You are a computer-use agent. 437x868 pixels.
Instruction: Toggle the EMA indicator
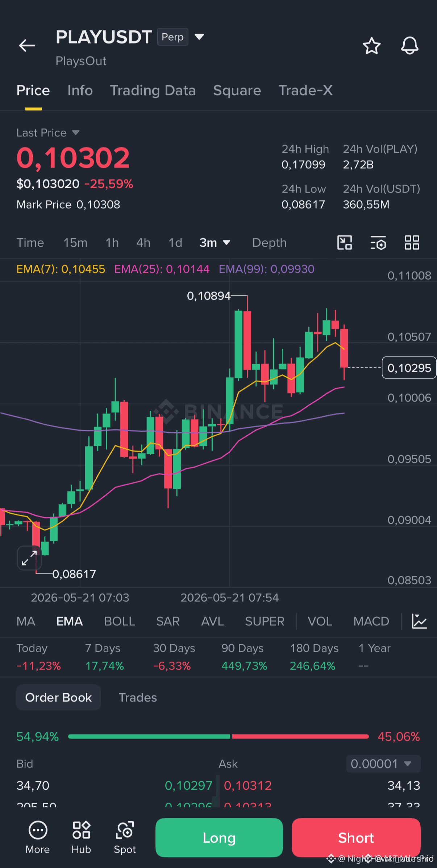[x=70, y=621]
